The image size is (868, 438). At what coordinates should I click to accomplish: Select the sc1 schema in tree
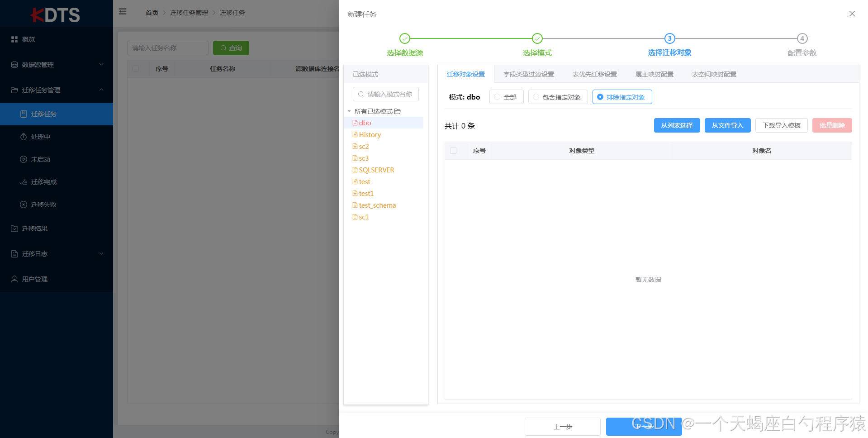[364, 217]
